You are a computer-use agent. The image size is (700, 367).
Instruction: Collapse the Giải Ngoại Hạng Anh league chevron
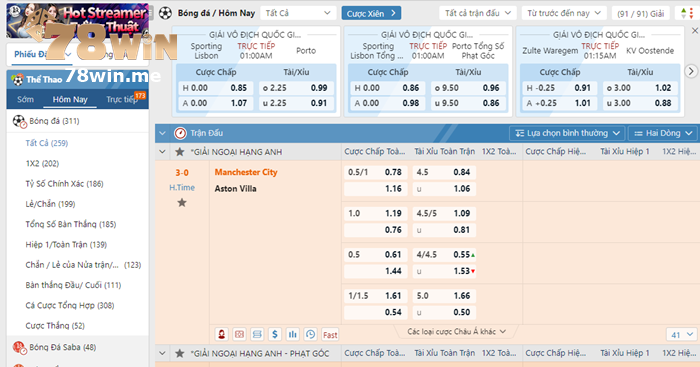(162, 152)
